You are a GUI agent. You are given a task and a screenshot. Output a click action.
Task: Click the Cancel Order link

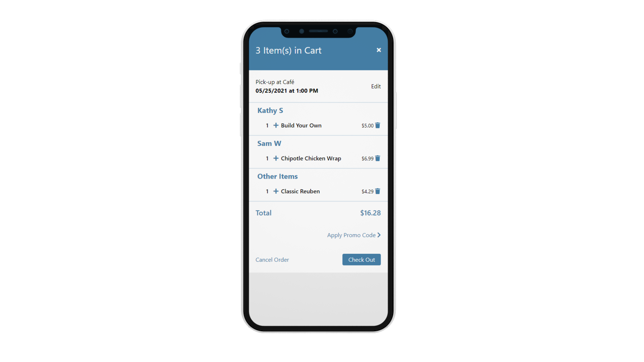click(272, 259)
